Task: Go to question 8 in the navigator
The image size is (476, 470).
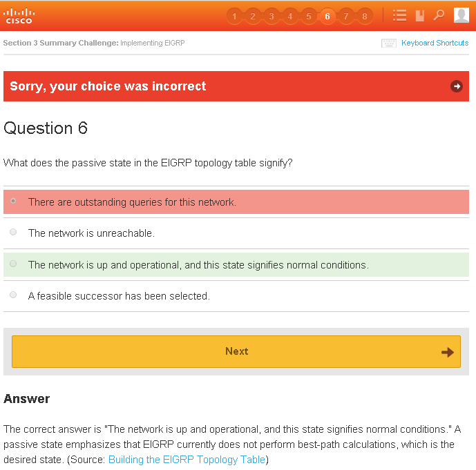Action: (365, 16)
